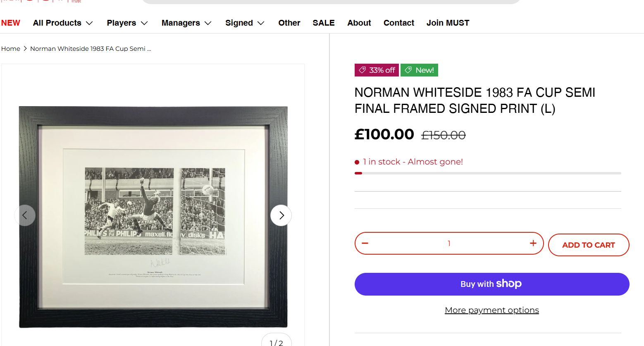Go to previous product image arrow
The image size is (644, 346).
(x=25, y=215)
